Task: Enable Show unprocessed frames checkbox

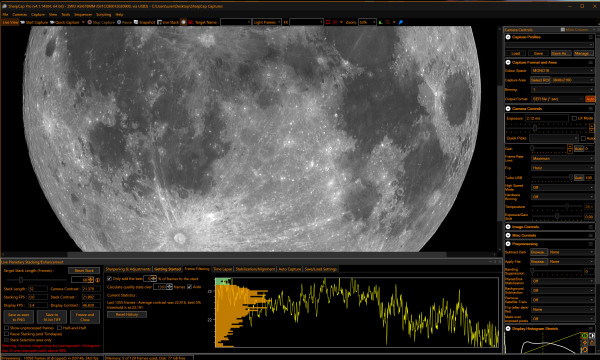Action: (7, 328)
